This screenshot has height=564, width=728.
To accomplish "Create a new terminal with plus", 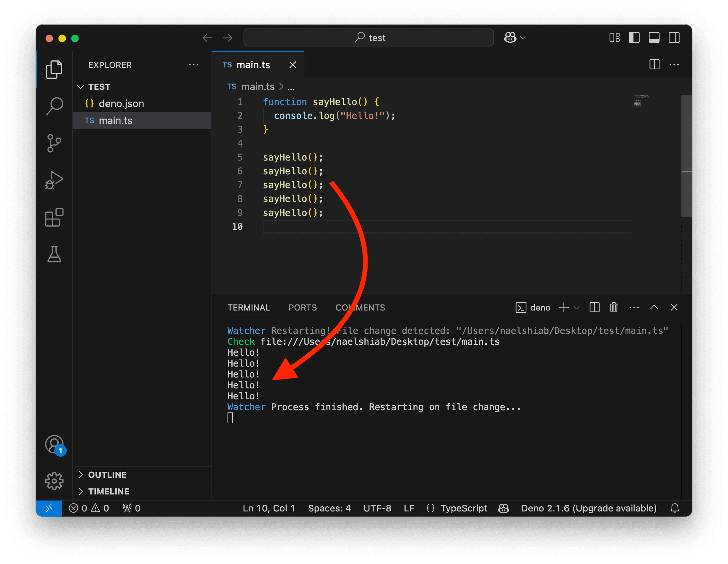I will tap(564, 307).
